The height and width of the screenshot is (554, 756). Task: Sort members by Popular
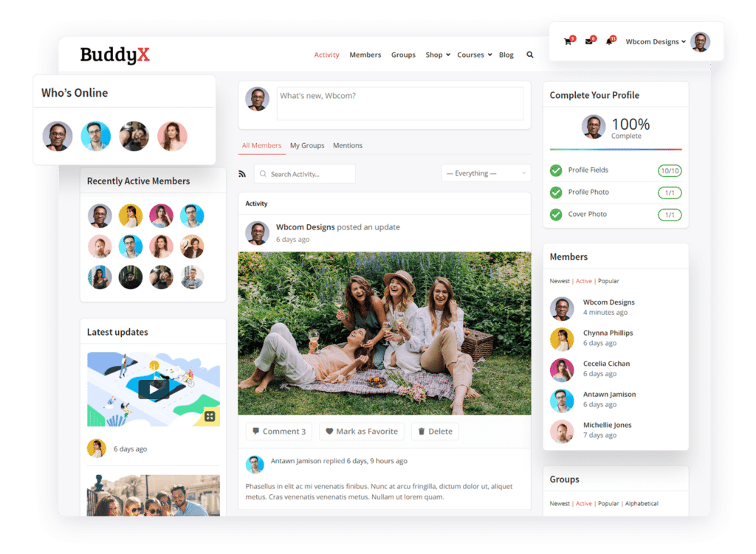tap(608, 281)
